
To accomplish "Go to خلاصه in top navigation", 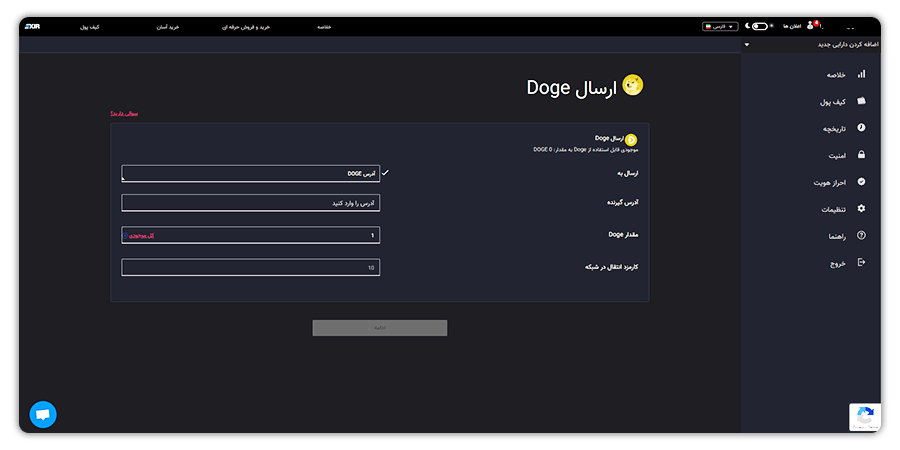I will [x=324, y=26].
